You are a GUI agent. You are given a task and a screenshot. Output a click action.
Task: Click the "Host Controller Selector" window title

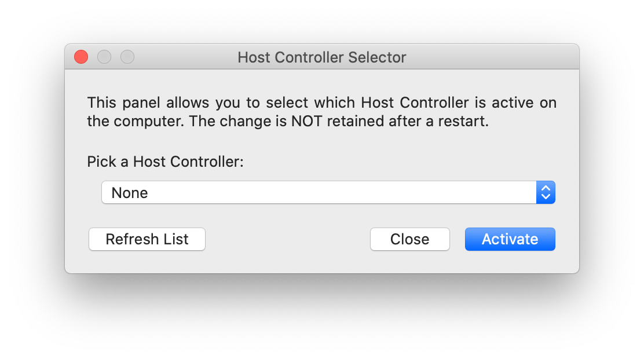(x=322, y=57)
